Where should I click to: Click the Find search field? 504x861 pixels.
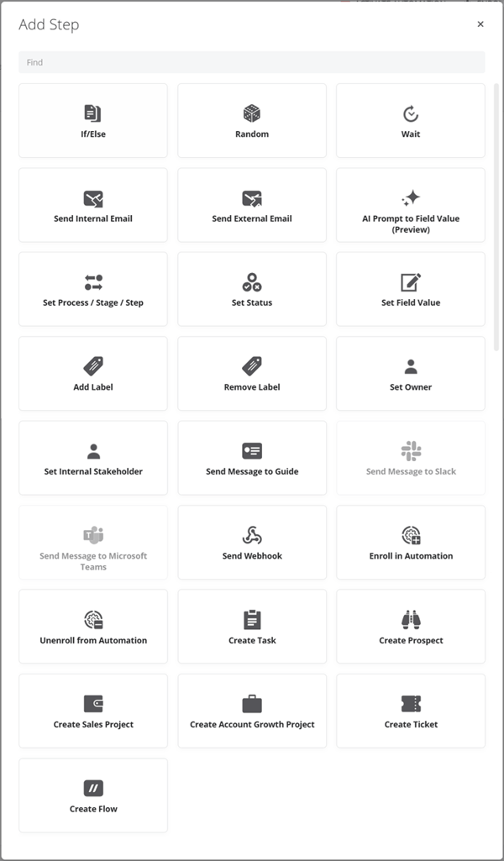251,62
